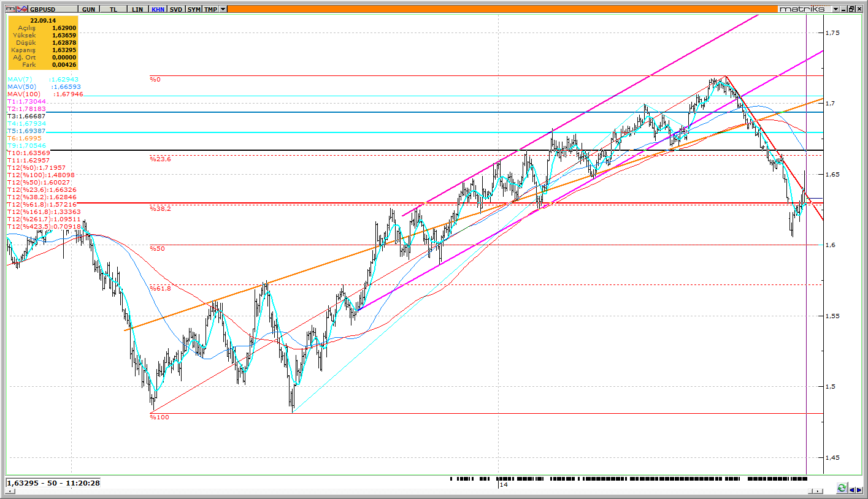Expand the dropdown arrow next to TMP
Screen dimensions: 868x499
coord(223,9)
